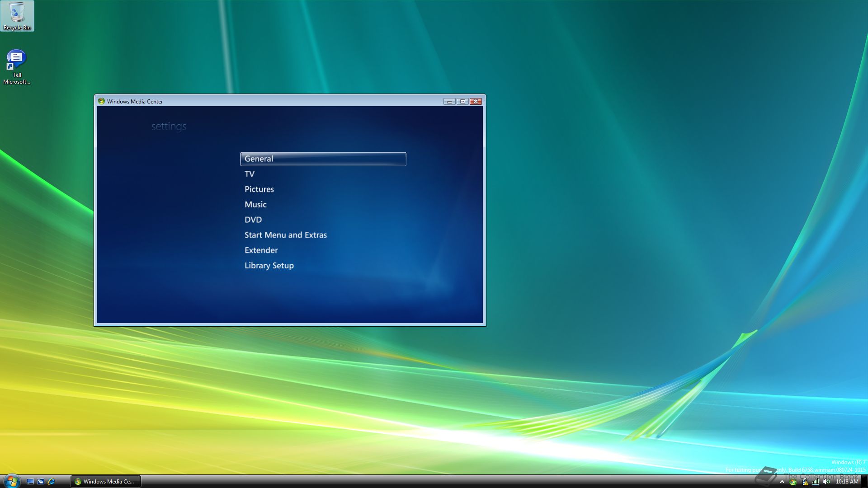The width and height of the screenshot is (868, 488).
Task: Click Show Desktop strip at taskbar end
Action: coord(865,482)
